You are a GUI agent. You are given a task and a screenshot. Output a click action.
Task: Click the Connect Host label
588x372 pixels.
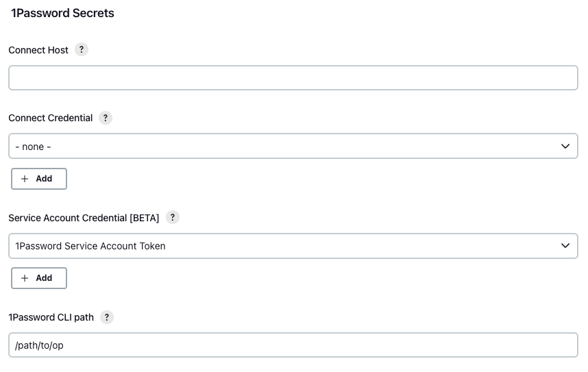[x=38, y=50]
